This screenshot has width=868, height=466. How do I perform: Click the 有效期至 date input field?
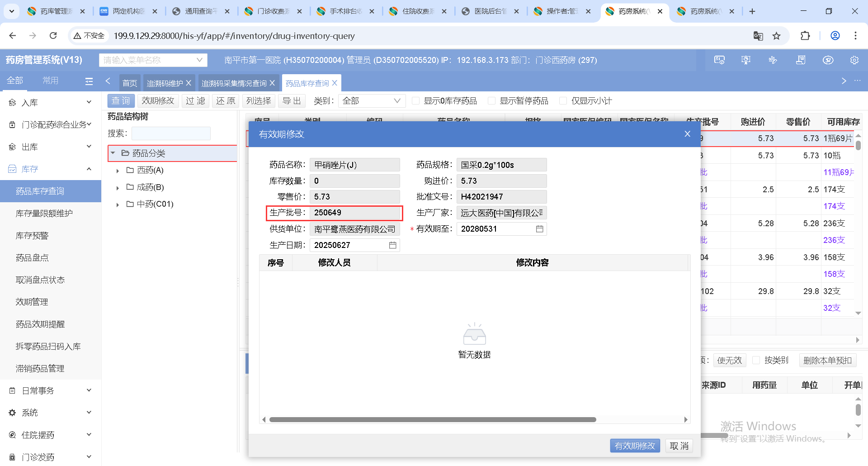(x=501, y=229)
